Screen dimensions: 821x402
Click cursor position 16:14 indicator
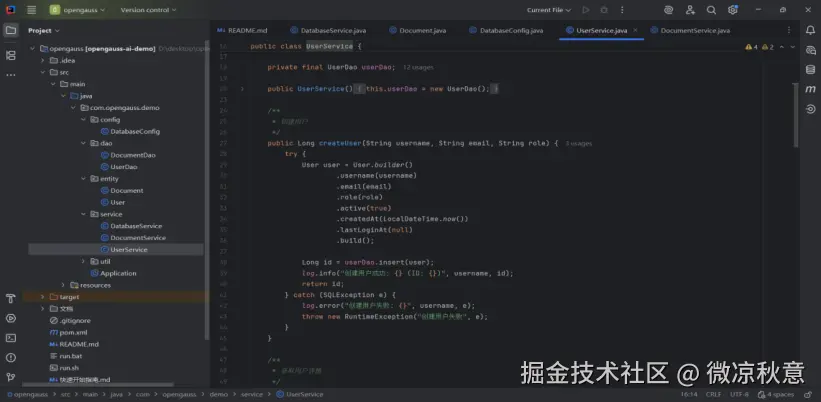point(689,394)
